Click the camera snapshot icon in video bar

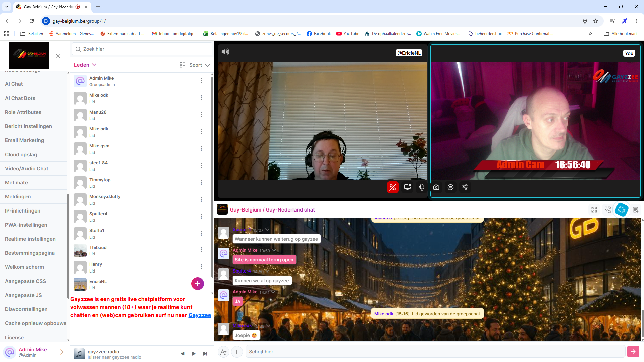pyautogui.click(x=436, y=187)
